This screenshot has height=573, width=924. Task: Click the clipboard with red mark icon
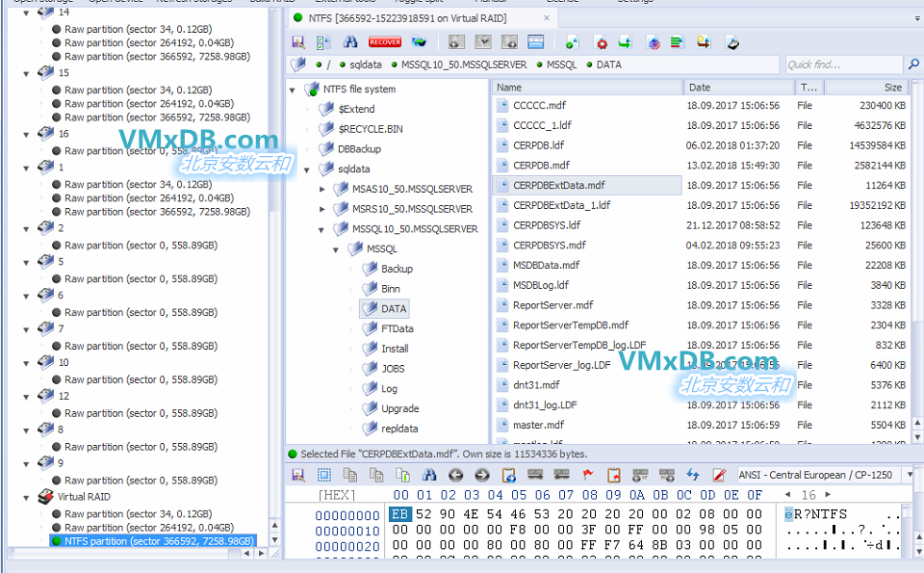point(613,475)
